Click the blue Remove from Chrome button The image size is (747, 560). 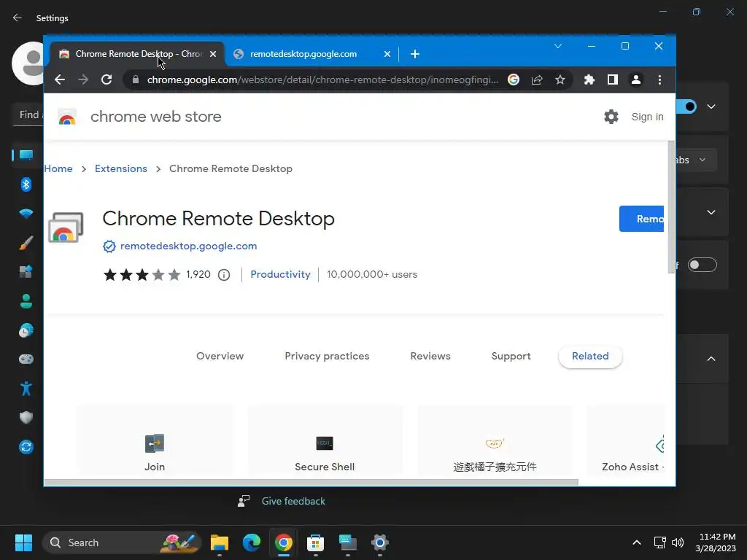click(642, 219)
